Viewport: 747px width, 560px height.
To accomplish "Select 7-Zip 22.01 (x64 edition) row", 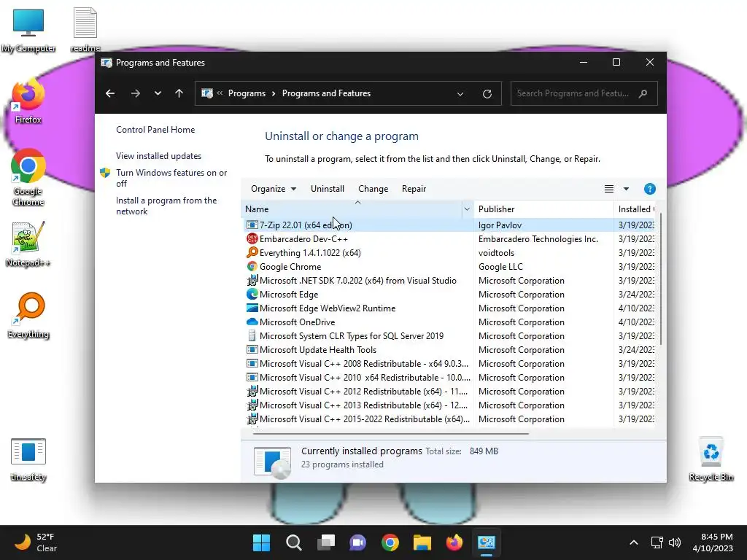I will (x=451, y=225).
